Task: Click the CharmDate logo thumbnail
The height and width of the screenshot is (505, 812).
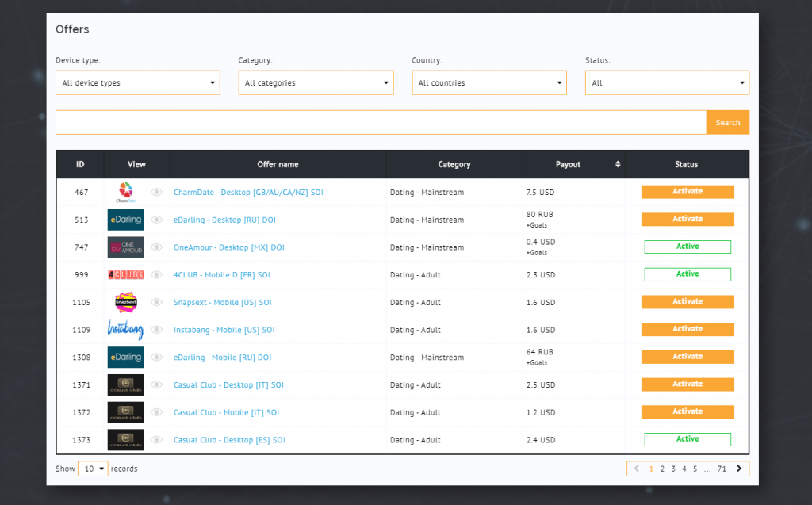Action: coord(125,192)
